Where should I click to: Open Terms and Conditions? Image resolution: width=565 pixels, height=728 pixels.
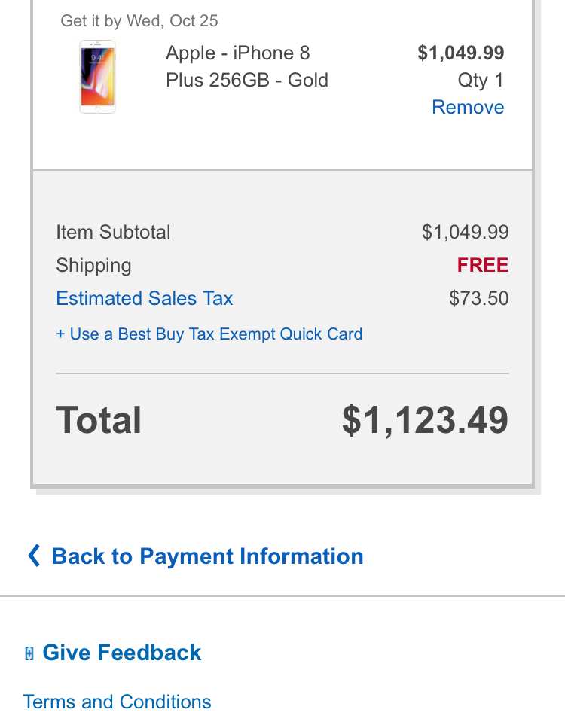pos(118,702)
